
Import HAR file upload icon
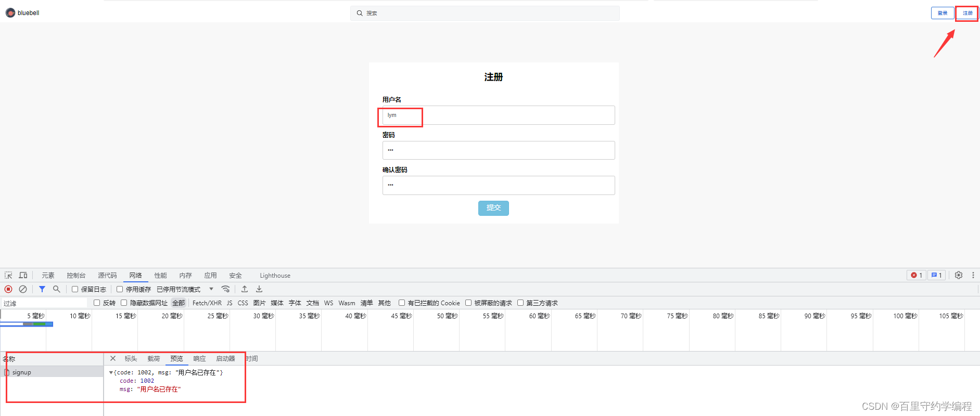pos(245,289)
